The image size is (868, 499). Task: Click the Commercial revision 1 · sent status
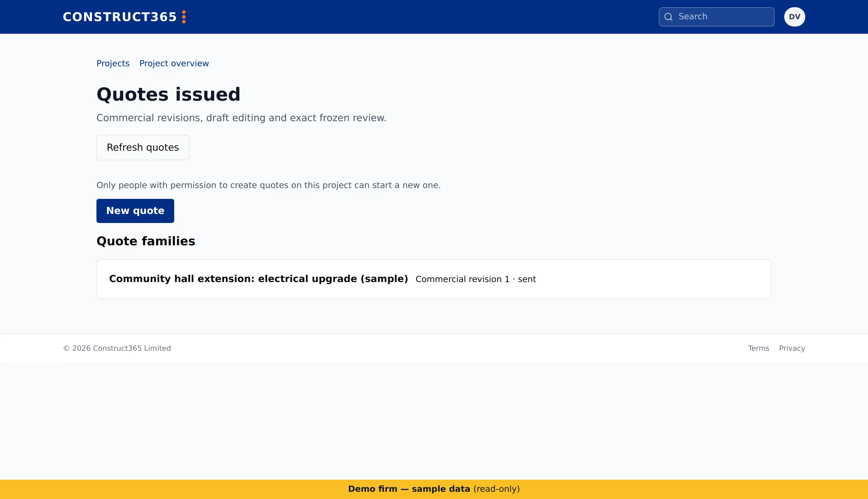[476, 279]
